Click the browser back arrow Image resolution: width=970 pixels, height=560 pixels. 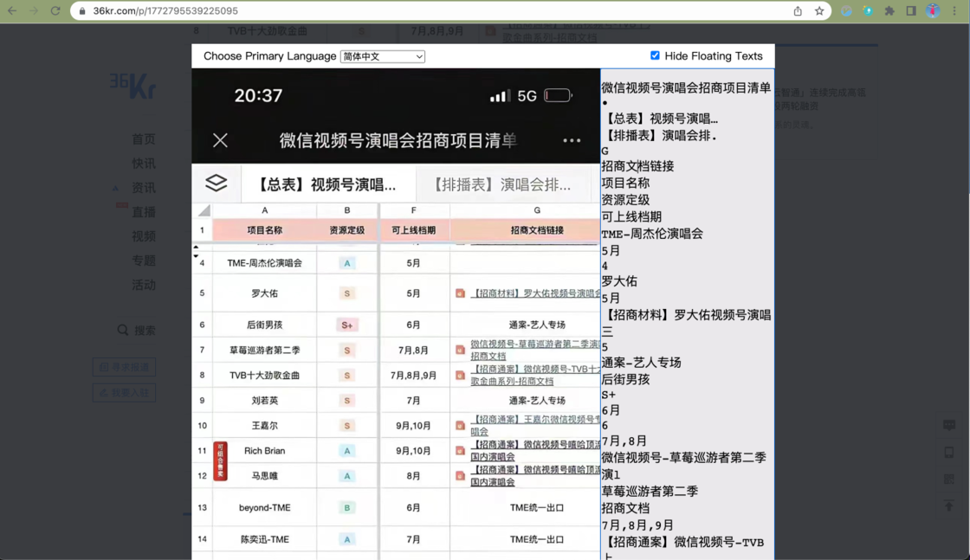coord(12,10)
